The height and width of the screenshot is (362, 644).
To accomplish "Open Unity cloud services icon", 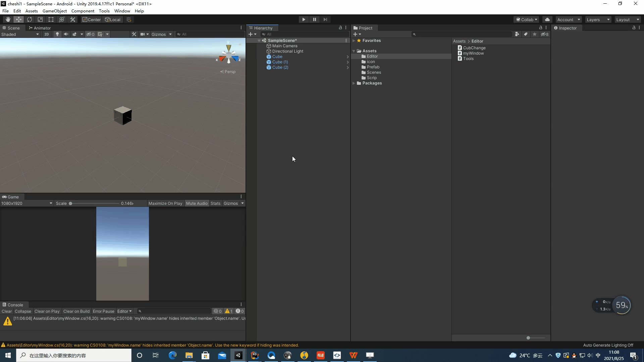I will 547,19.
